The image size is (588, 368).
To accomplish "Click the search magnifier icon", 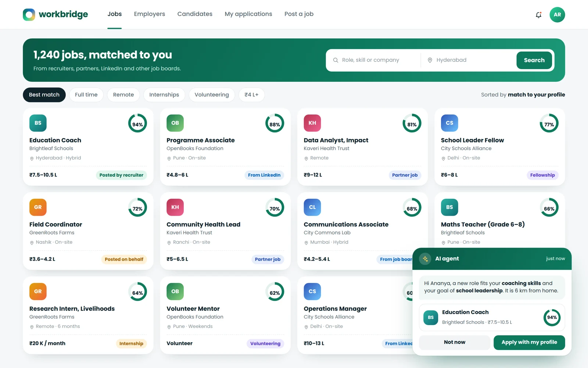I will [x=336, y=60].
